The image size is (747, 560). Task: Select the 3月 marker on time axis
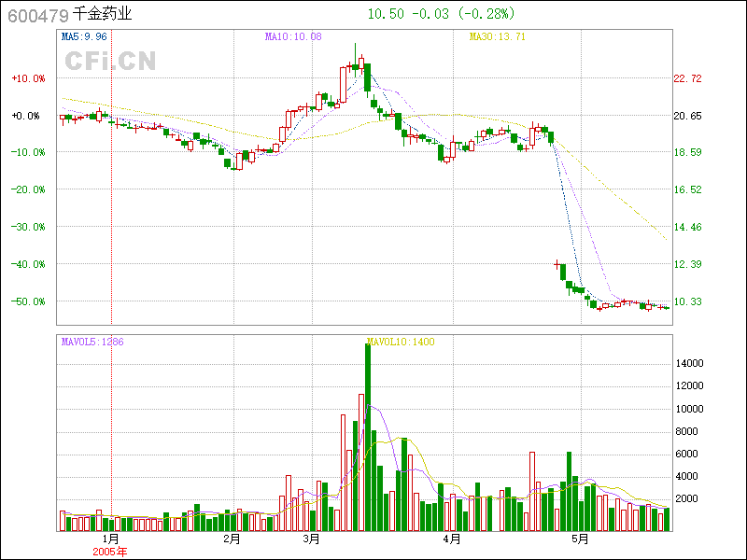click(x=312, y=539)
